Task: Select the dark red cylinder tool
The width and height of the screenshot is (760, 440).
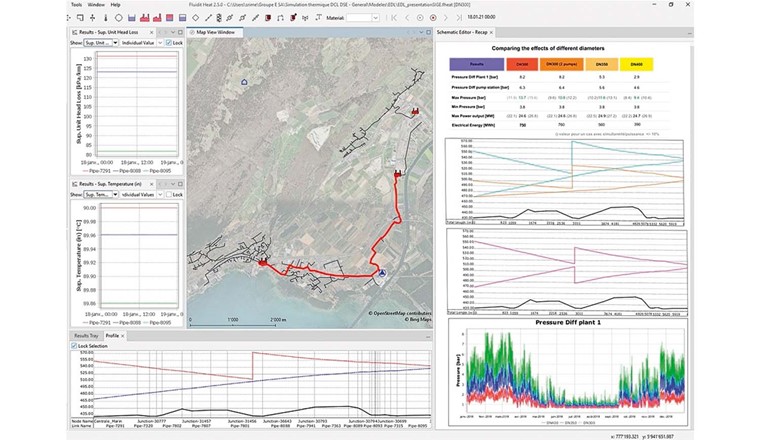Action: pos(268,18)
